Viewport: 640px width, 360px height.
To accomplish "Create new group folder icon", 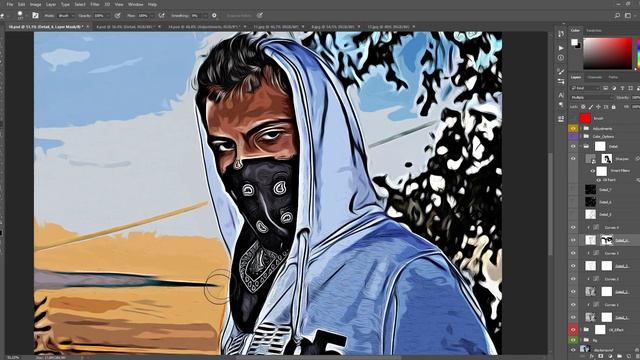I will click(619, 356).
